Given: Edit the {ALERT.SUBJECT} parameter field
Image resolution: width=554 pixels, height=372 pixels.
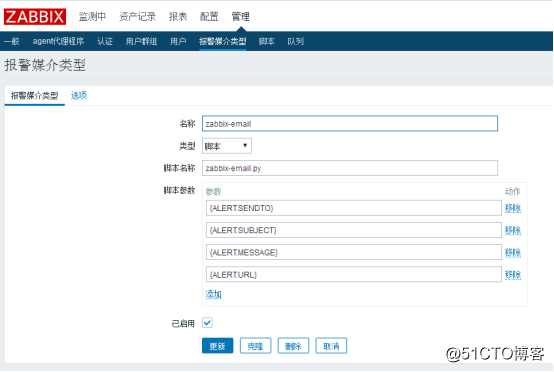Looking at the screenshot, I should [354, 230].
